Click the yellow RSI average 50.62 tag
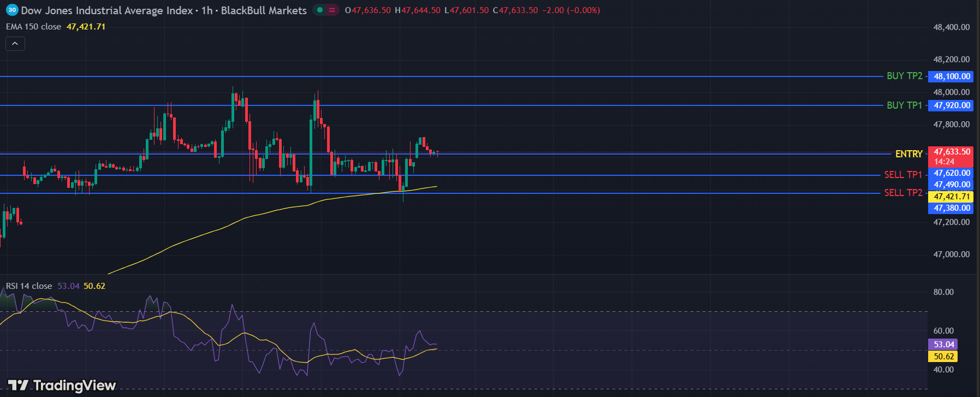The width and height of the screenshot is (980, 397). point(943,357)
